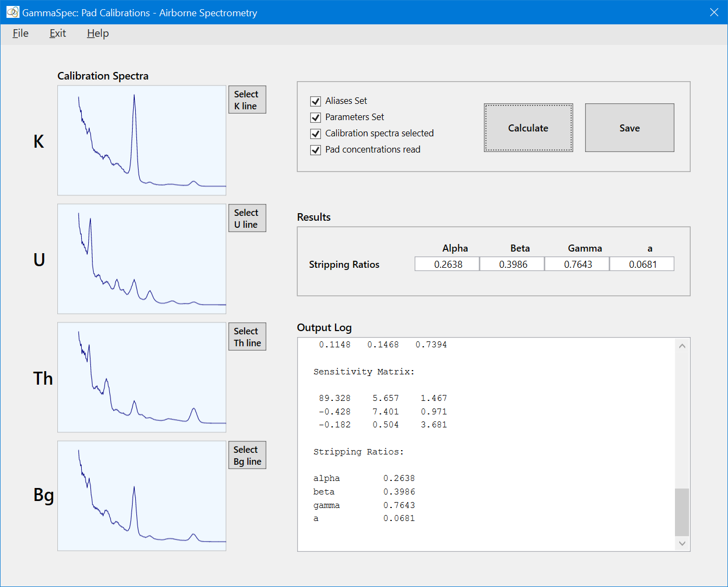
Task: Select the Gamma stripping ratio value field
Action: 577,264
